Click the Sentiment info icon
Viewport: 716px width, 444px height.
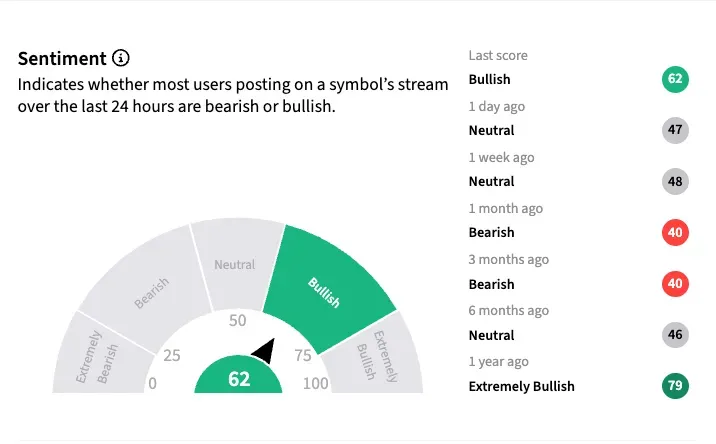point(121,58)
